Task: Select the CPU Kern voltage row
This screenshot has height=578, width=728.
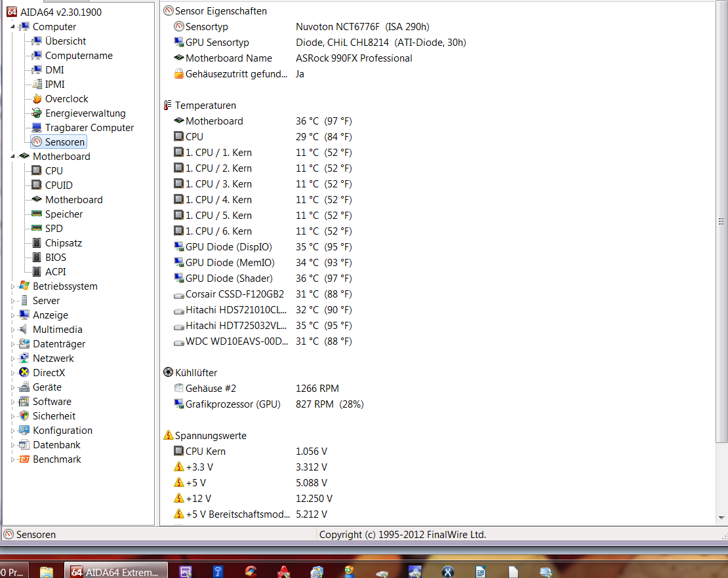Action: pyautogui.click(x=251, y=451)
